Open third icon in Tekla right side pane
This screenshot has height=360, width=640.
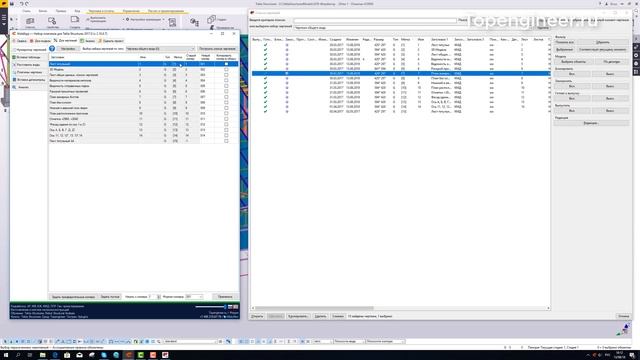(636, 56)
